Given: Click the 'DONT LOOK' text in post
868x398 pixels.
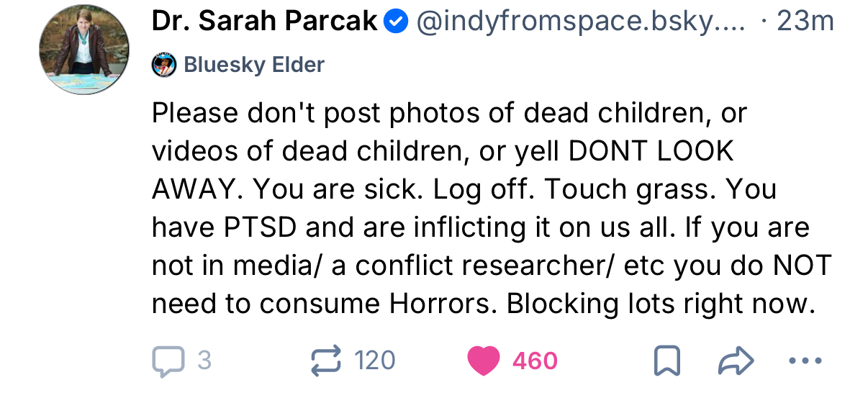Looking at the screenshot, I should tap(651, 151).
